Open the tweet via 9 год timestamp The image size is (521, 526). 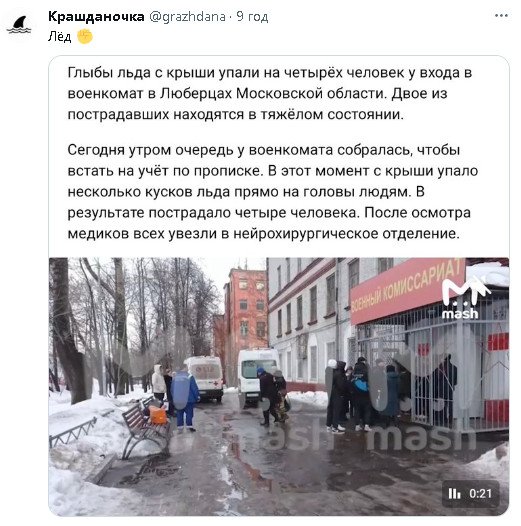[252, 16]
